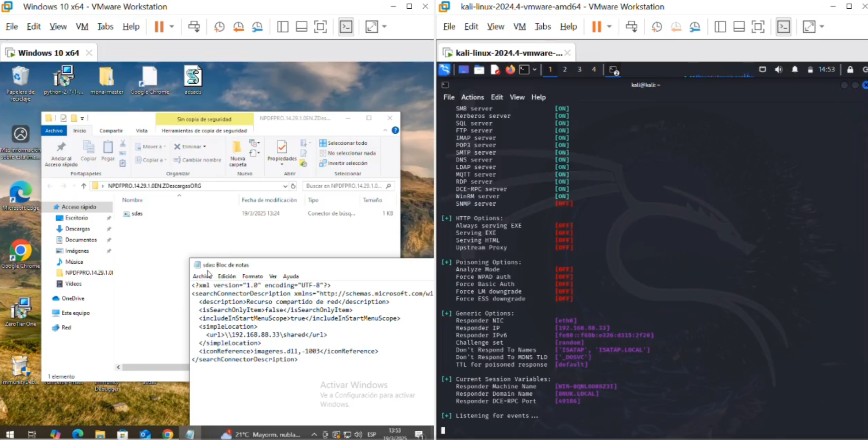The image size is (868, 440).
Task: Select the Microsoft Edge desktop shortcut
Action: 21,196
